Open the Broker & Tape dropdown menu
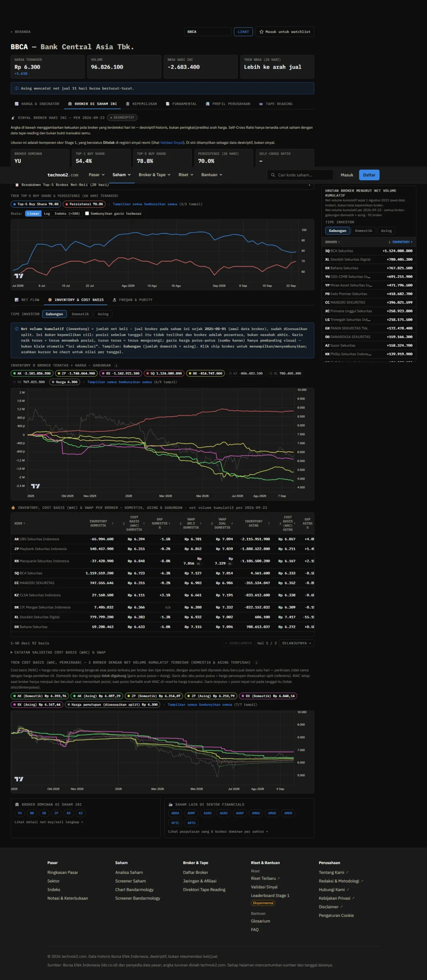Image resolution: width=427 pixels, height=980 pixels. pos(154,175)
